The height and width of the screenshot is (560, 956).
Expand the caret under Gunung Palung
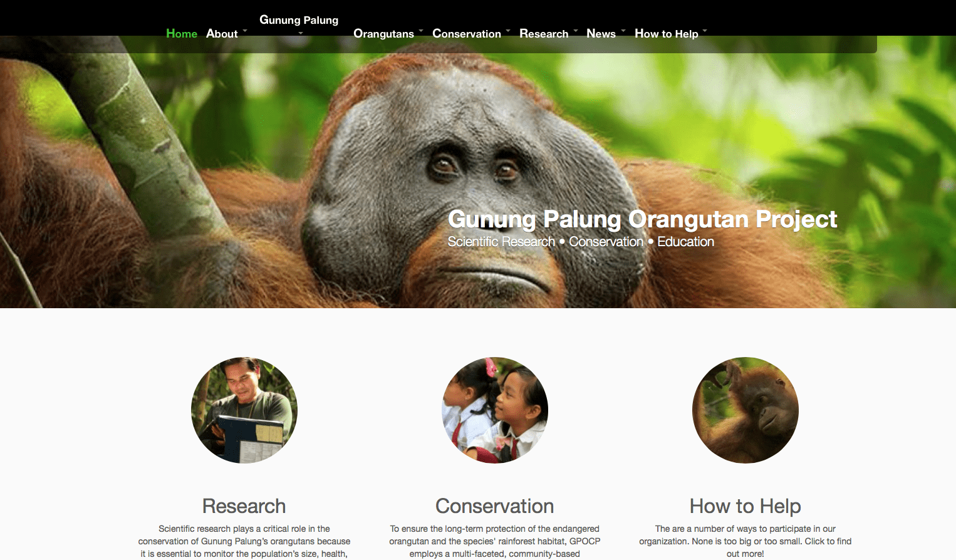click(x=301, y=33)
